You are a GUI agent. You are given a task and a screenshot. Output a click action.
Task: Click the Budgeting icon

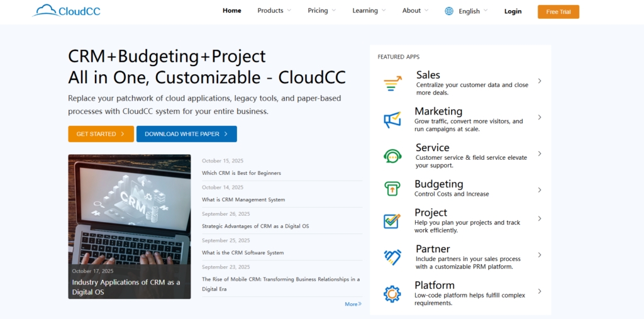(x=392, y=188)
